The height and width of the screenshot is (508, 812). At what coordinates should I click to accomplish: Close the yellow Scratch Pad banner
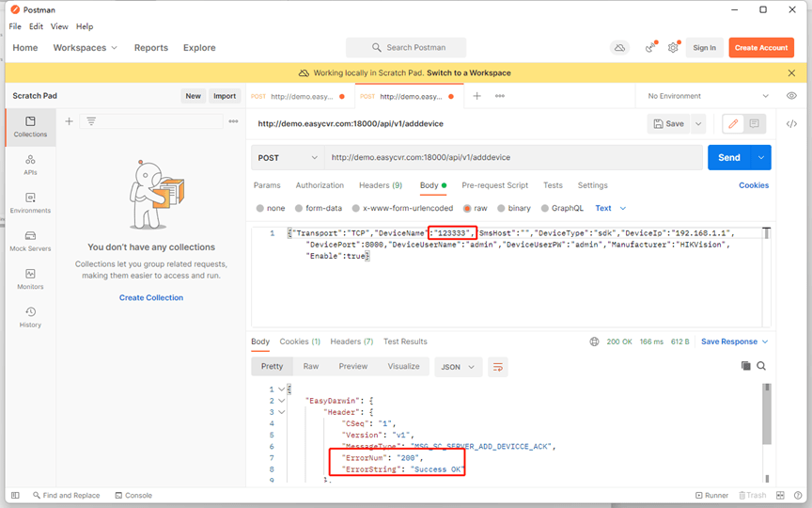coord(791,73)
